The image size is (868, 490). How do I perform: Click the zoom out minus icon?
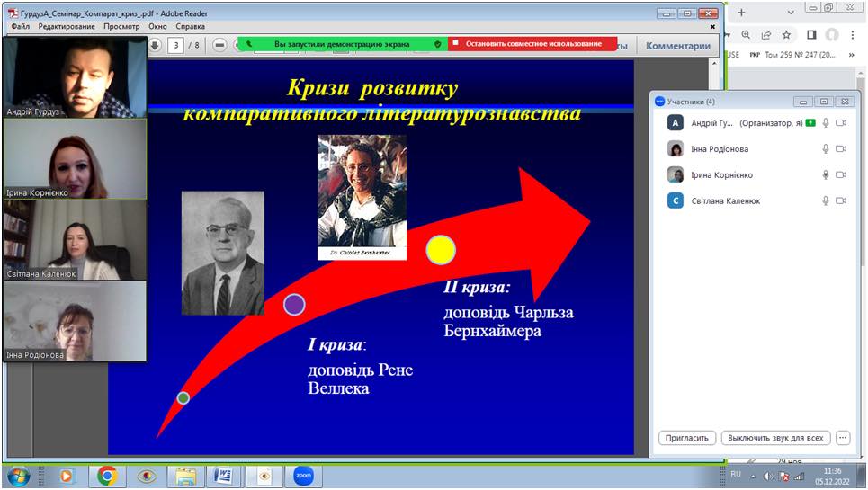click(219, 45)
